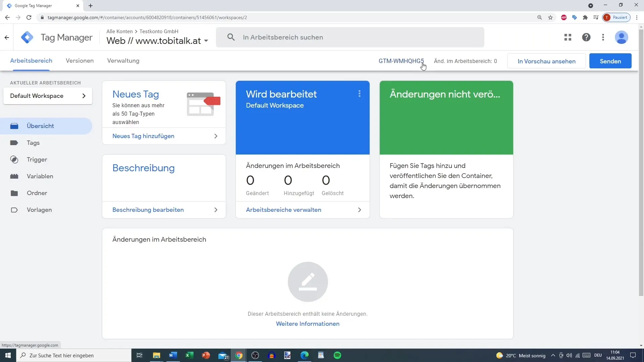Select Variablen in the sidebar
The height and width of the screenshot is (362, 644).
(46, 176)
